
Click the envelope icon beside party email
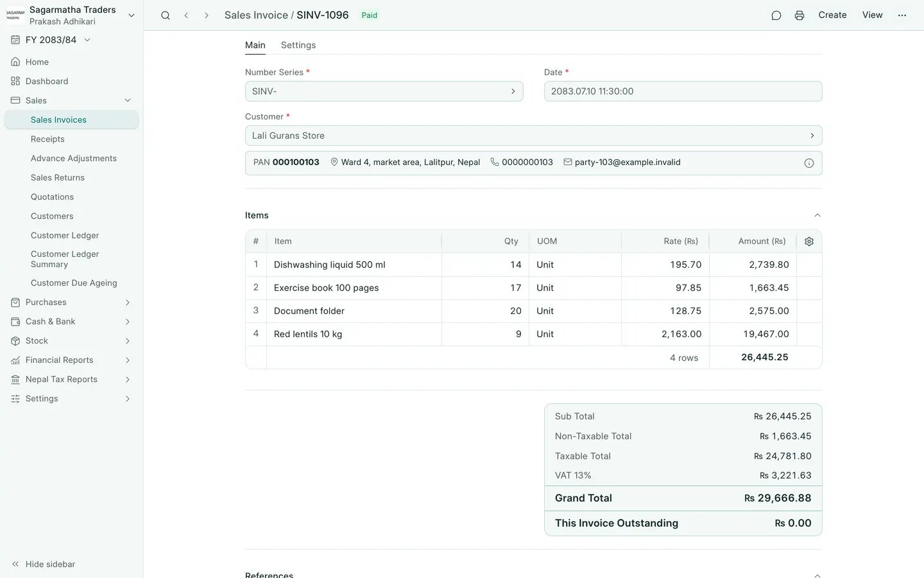568,162
